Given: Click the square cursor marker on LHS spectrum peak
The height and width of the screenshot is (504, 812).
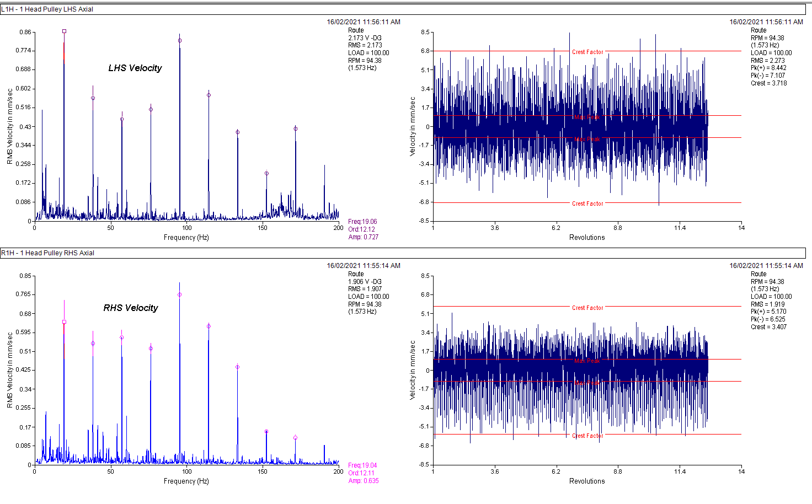Looking at the screenshot, I should coord(64,31).
